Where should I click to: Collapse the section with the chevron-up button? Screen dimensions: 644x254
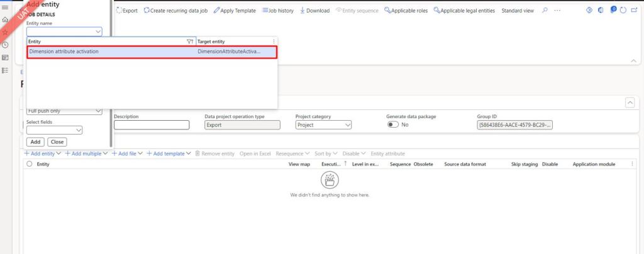(630, 102)
